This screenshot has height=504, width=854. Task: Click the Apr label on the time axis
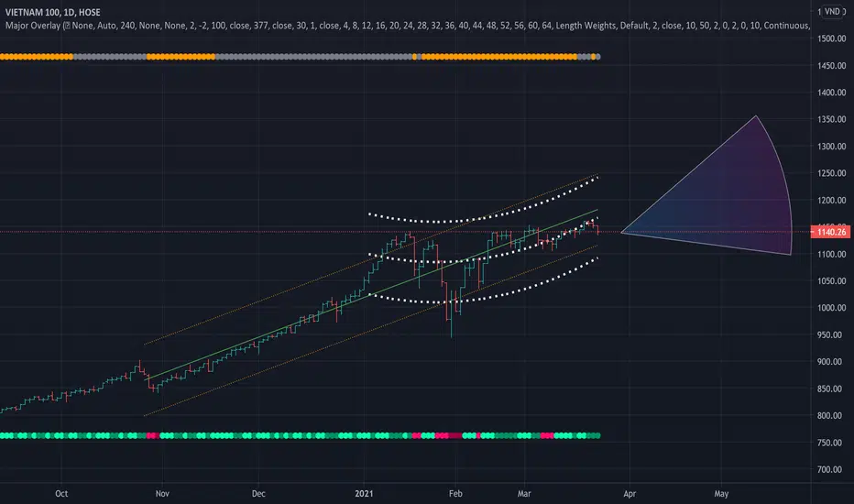[630, 494]
